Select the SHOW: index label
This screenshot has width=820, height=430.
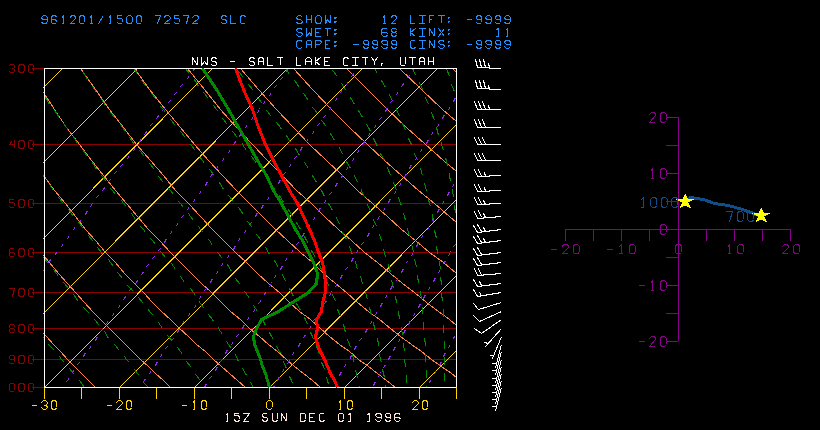(x=317, y=20)
